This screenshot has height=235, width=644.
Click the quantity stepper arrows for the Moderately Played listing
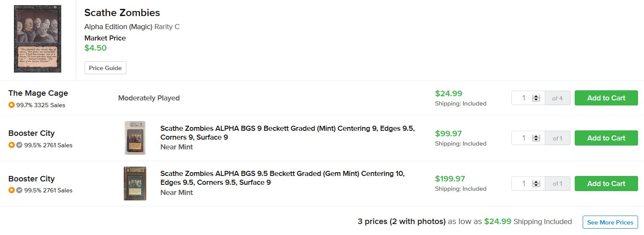pos(536,98)
